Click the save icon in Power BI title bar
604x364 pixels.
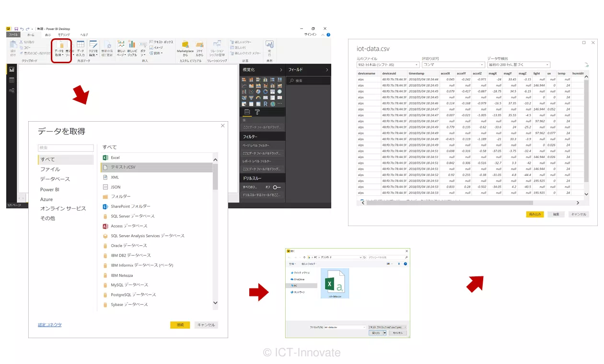click(16, 29)
